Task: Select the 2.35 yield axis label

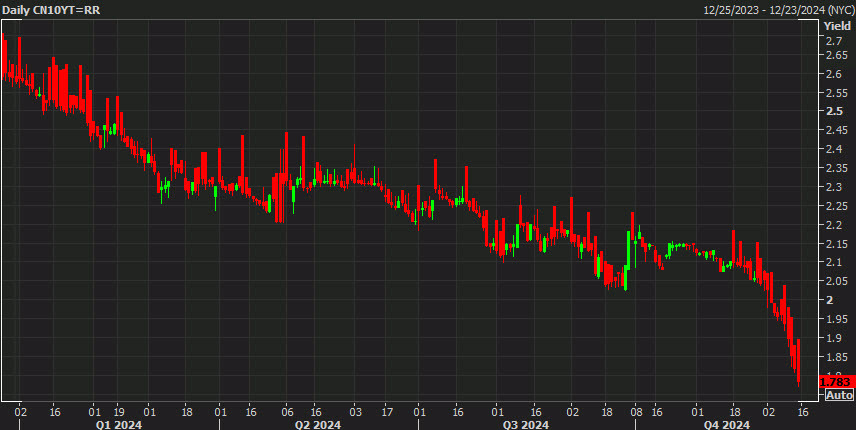Action: [837, 168]
